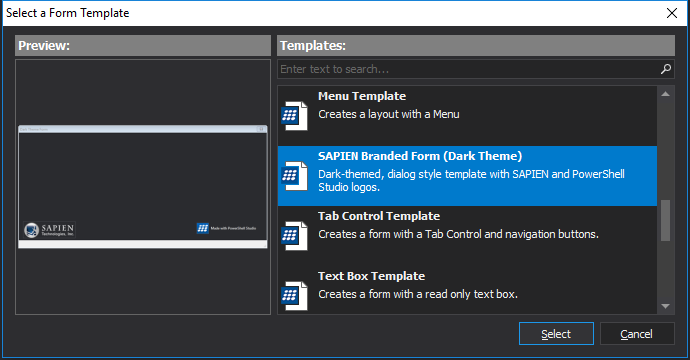Click the dark theme form preview thumbnail
The width and height of the screenshot is (690, 360).
(x=143, y=187)
